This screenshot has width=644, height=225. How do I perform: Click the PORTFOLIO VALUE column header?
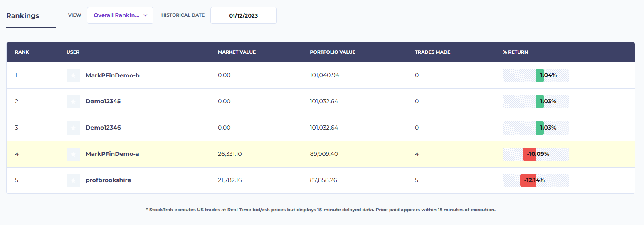333,52
